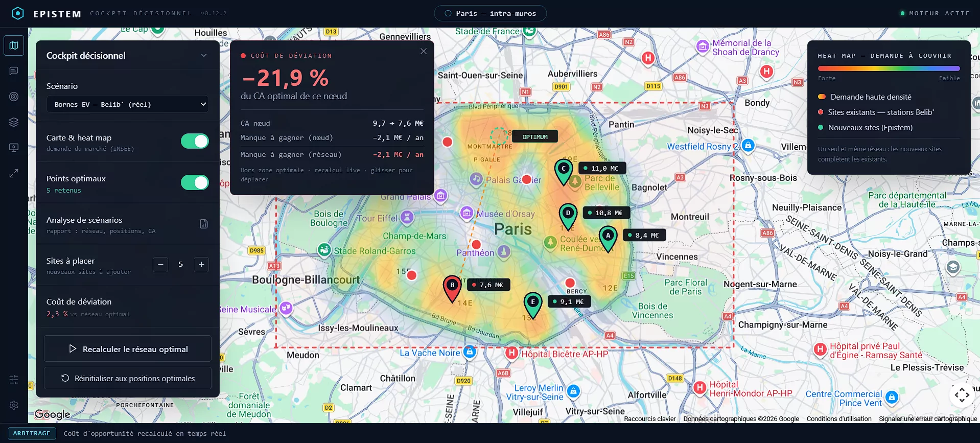Click the −21,9 % deviation value
This screenshot has width=980, height=443.
(285, 78)
